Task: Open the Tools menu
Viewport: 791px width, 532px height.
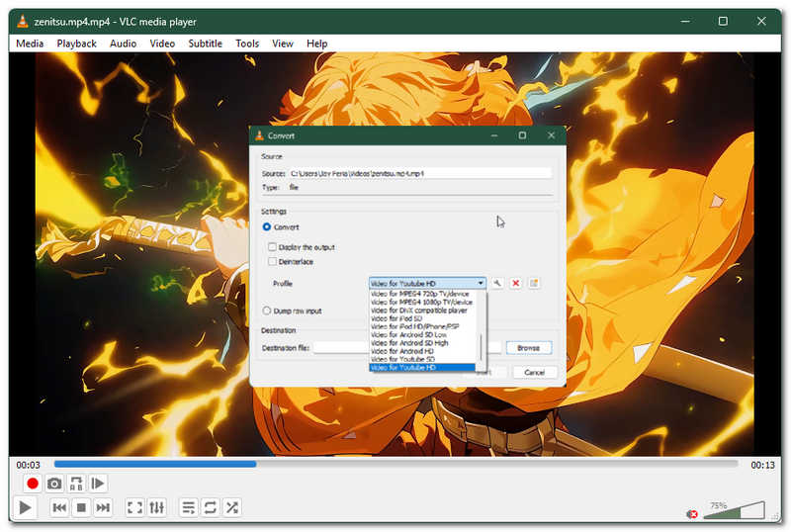Action: [x=247, y=44]
